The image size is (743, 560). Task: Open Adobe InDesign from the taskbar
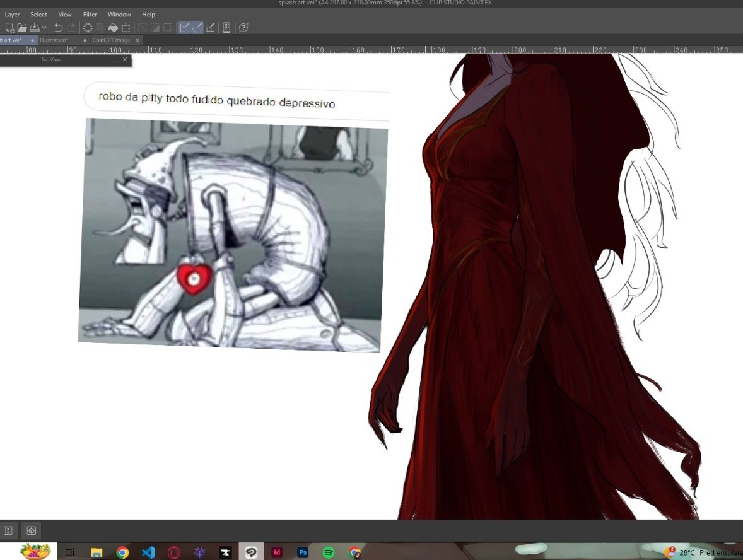(277, 552)
